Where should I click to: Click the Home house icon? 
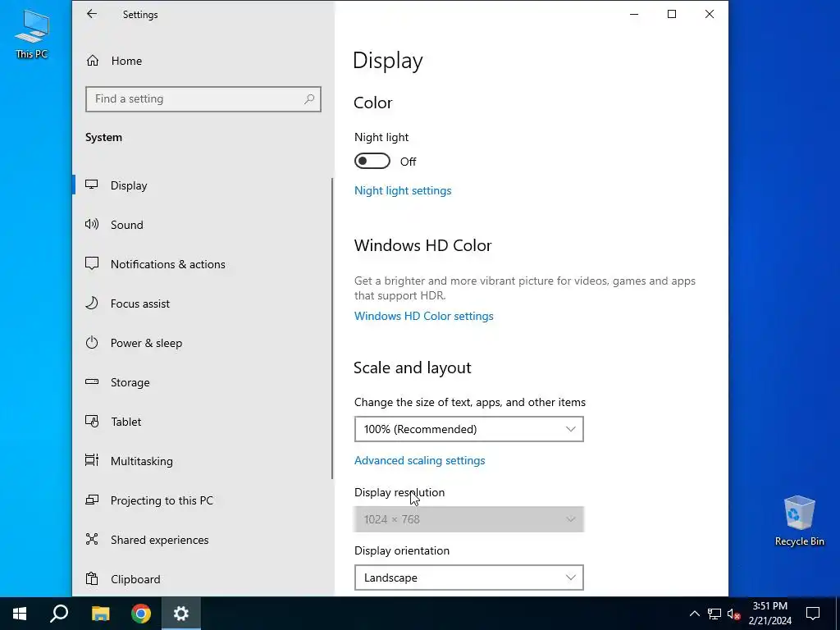tap(92, 61)
